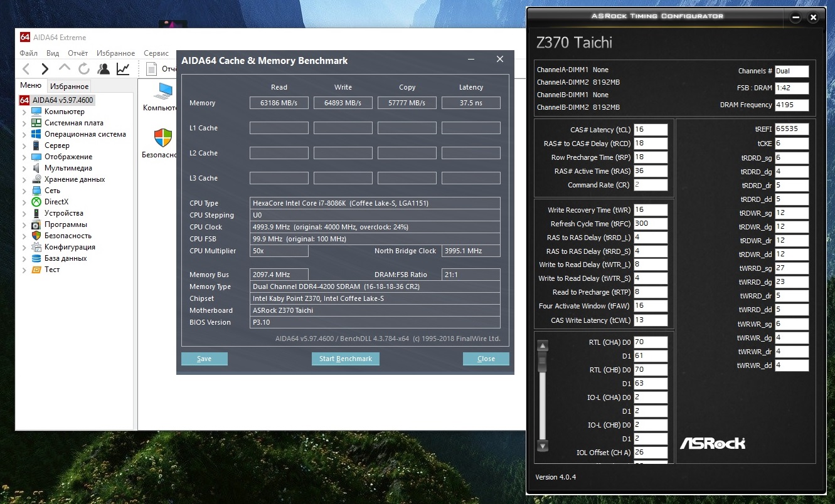The width and height of the screenshot is (835, 504).
Task: Expand the Сервер node
Action: pos(24,145)
